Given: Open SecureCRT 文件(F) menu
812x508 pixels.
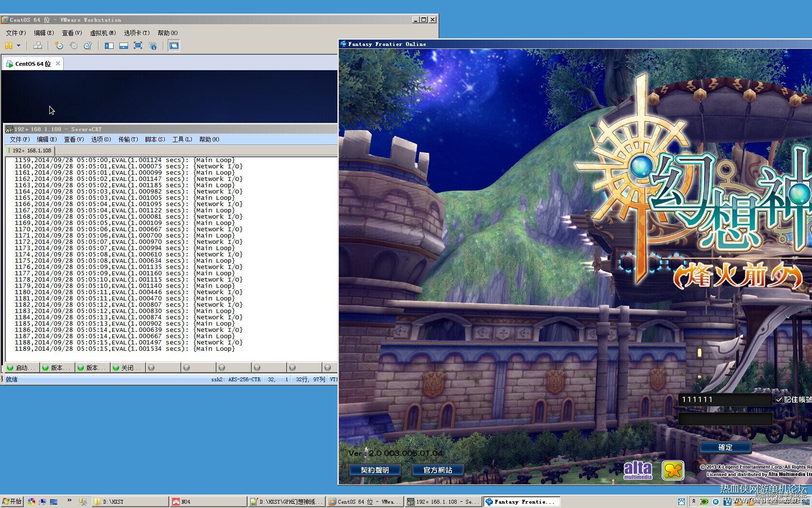Looking at the screenshot, I should (20, 139).
